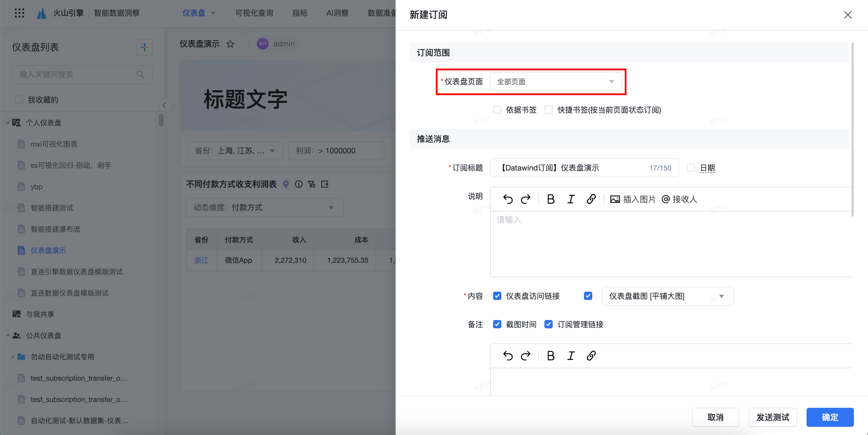Screen dimensions: 868x435
Task: Click undo in the 说明 editor toolbar
Action: click(x=508, y=199)
